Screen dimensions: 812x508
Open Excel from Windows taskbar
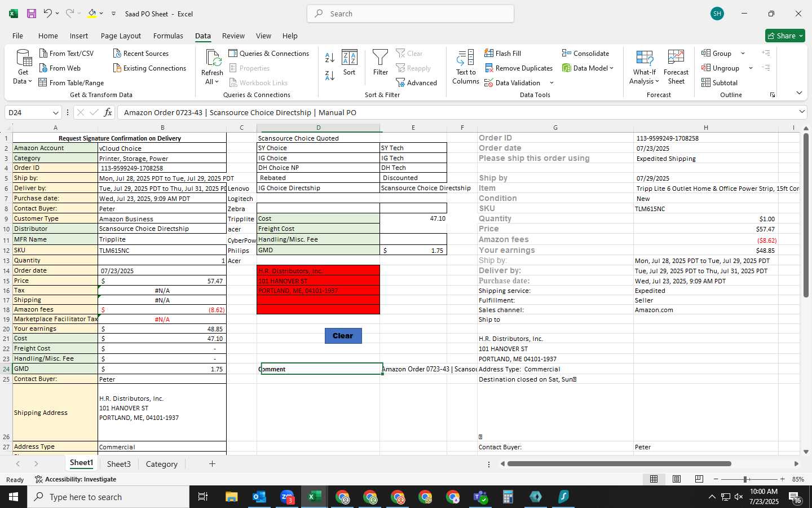[315, 497]
